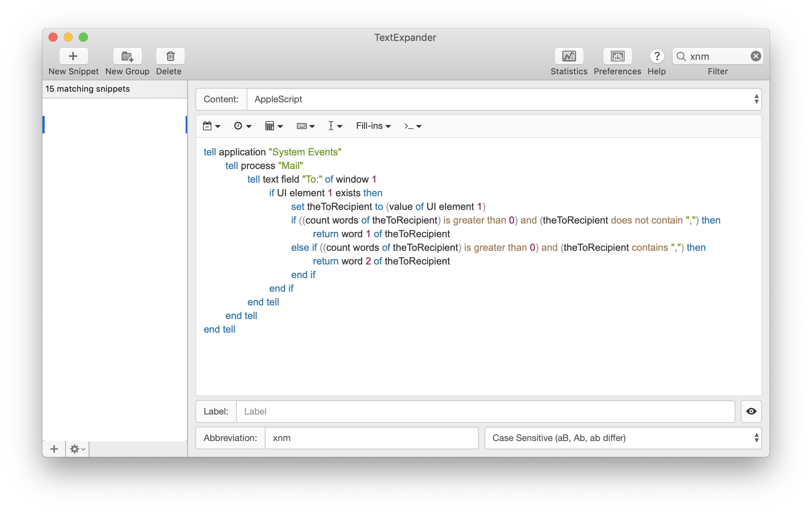812x513 pixels.
Task: Open the cursor position insert menu
Action: pyautogui.click(x=335, y=126)
